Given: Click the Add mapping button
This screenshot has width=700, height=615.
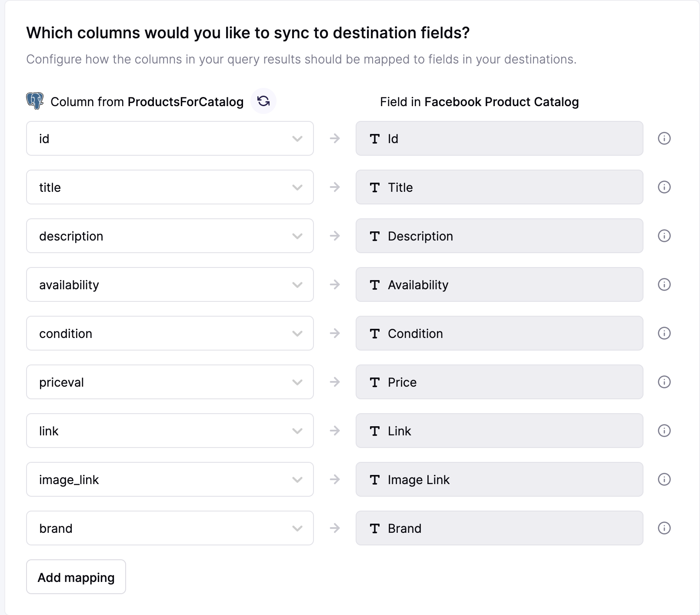Looking at the screenshot, I should (76, 577).
